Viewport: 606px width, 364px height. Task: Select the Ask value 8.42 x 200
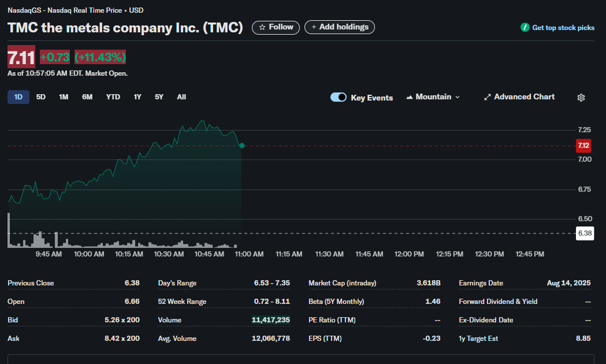[x=122, y=339]
